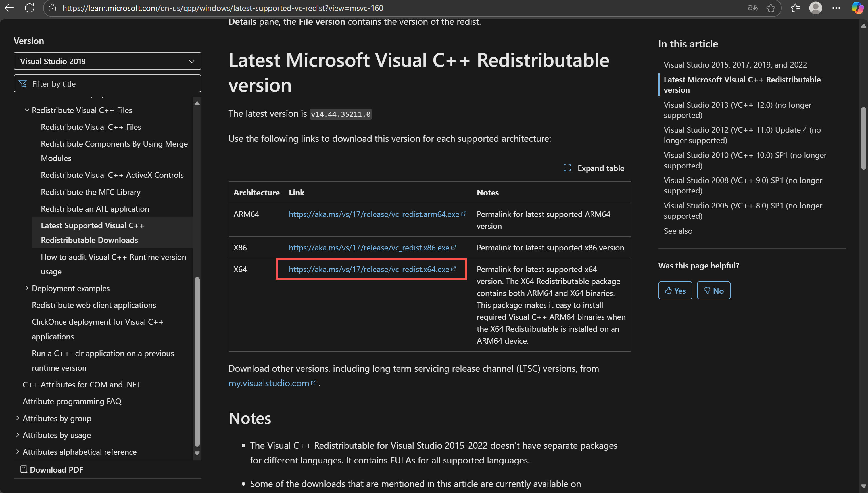Jump to Visual Studio 2005 (VC++ 8.0) SP1 section
The image size is (868, 493).
(x=743, y=211)
